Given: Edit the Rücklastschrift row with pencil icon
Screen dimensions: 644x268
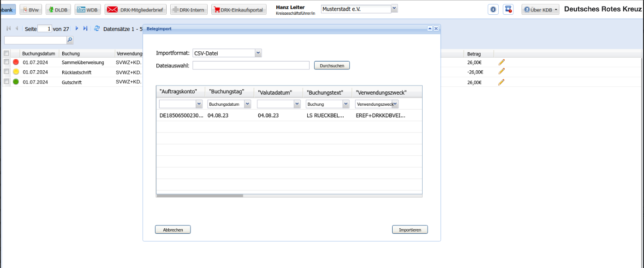Looking at the screenshot, I should point(501,72).
